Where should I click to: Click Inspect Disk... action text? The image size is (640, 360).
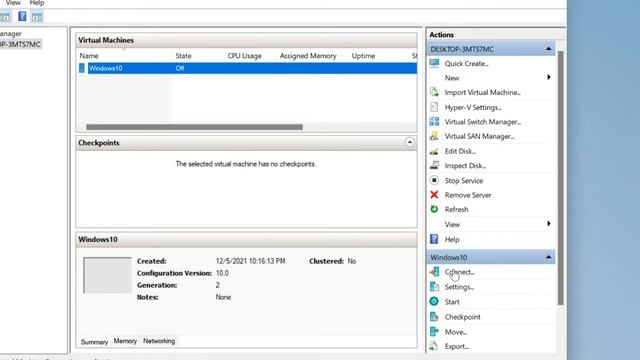pyautogui.click(x=465, y=166)
